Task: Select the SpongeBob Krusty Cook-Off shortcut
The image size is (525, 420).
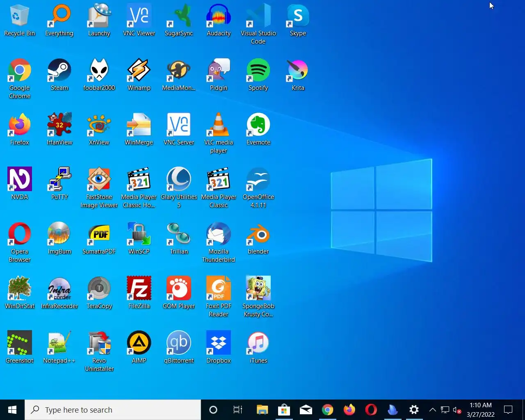Action: click(258, 297)
